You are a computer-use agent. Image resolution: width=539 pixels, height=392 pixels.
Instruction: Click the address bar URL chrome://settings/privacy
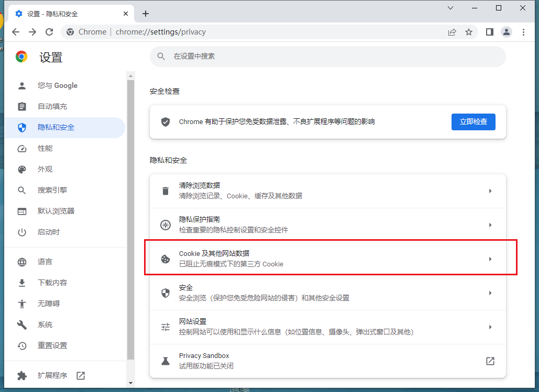[161, 32]
